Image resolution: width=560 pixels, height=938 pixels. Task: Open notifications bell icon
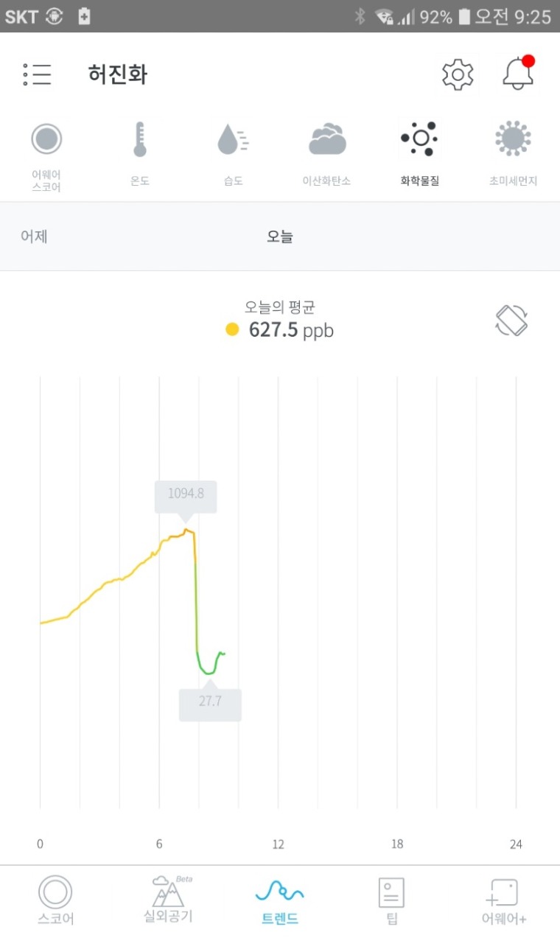coord(518,73)
